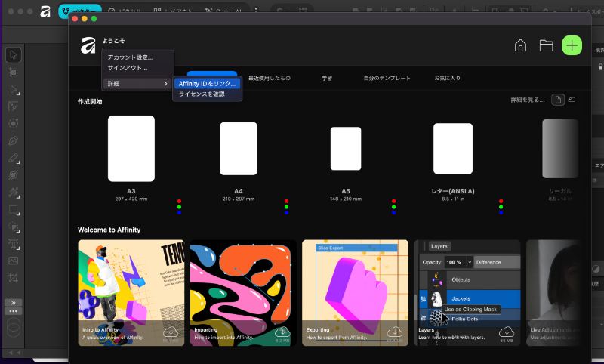Image resolution: width=604 pixels, height=364 pixels.
Task: Download the Layers tutorial via cloud icon
Action: [x=507, y=332]
